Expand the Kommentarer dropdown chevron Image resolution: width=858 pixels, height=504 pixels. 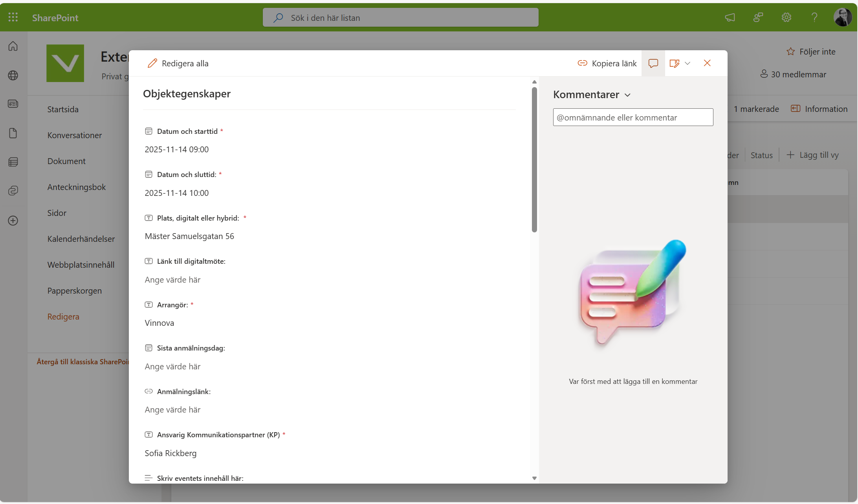pos(627,95)
